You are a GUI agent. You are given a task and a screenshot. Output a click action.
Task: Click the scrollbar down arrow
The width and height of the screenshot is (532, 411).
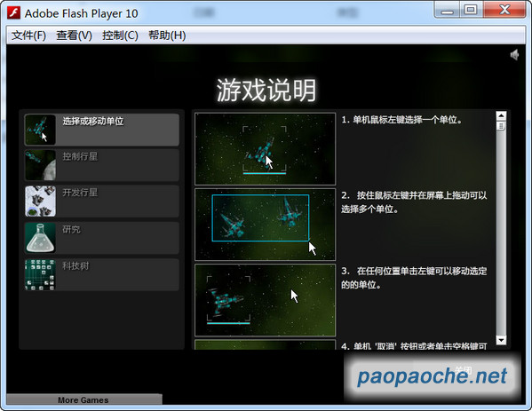click(x=501, y=340)
